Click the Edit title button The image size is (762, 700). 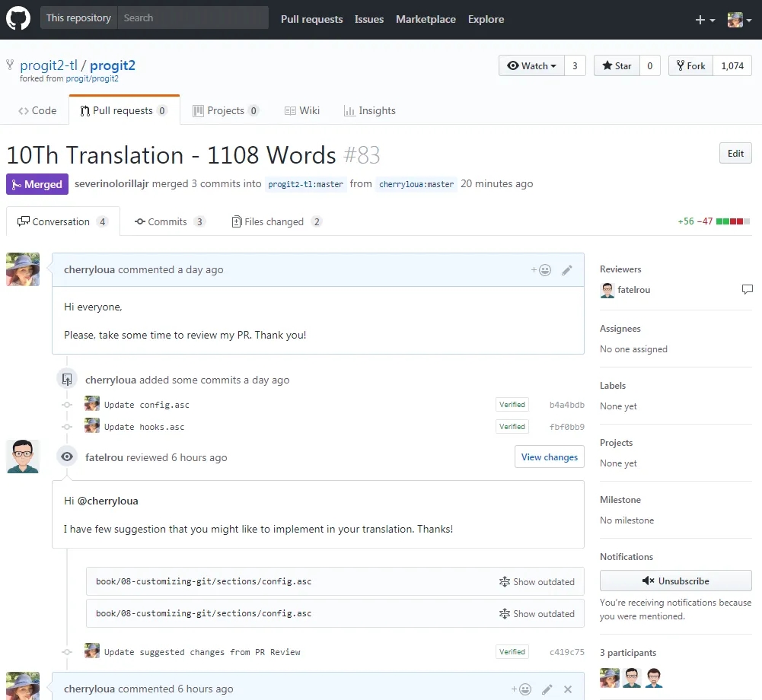pyautogui.click(x=735, y=154)
